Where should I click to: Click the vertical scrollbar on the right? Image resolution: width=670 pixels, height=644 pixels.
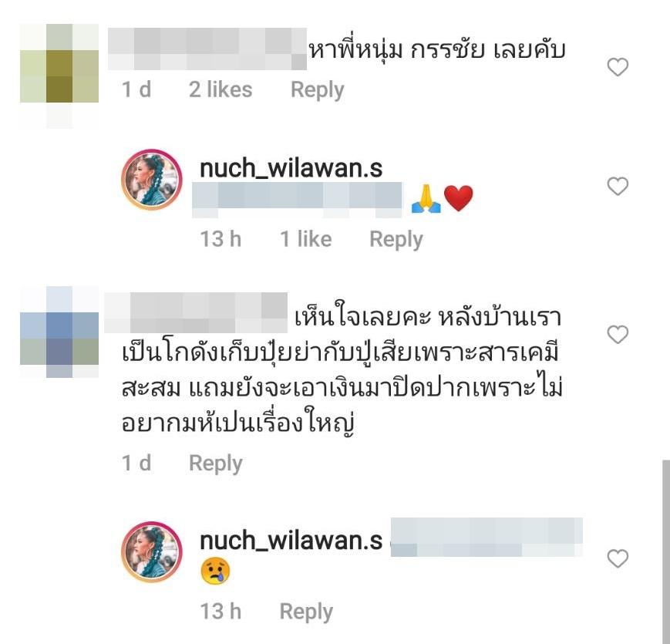click(665, 551)
